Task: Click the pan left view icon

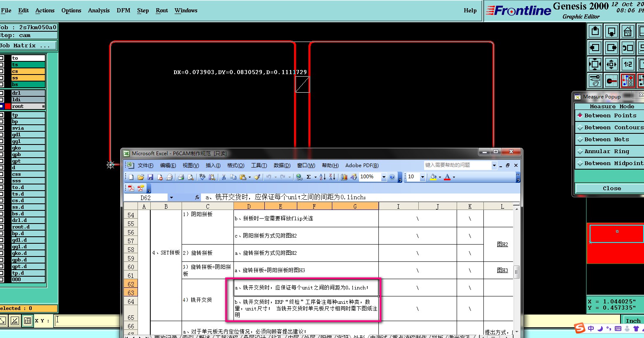Action: [595, 48]
